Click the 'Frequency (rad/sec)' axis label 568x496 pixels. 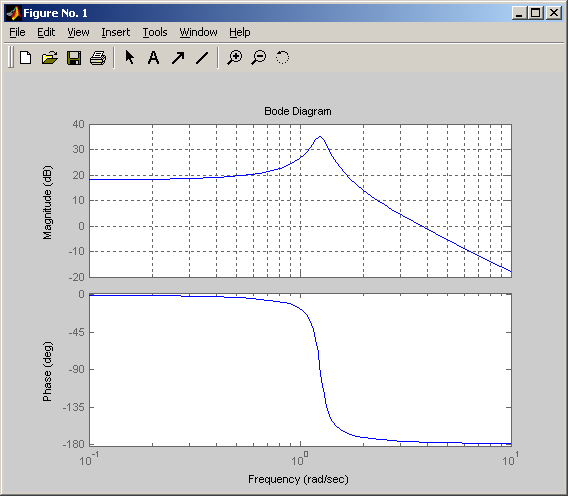click(x=298, y=479)
